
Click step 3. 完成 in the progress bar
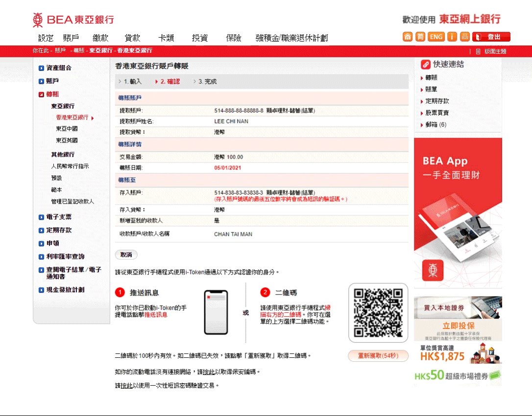point(207,82)
